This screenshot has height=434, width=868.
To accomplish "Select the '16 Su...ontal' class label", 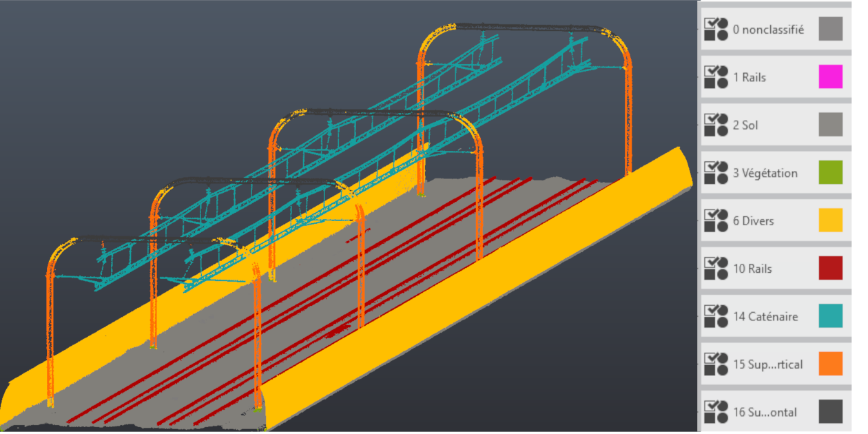I will (765, 412).
